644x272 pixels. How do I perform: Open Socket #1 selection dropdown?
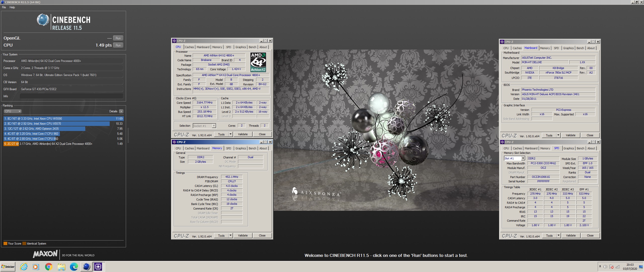(214, 126)
